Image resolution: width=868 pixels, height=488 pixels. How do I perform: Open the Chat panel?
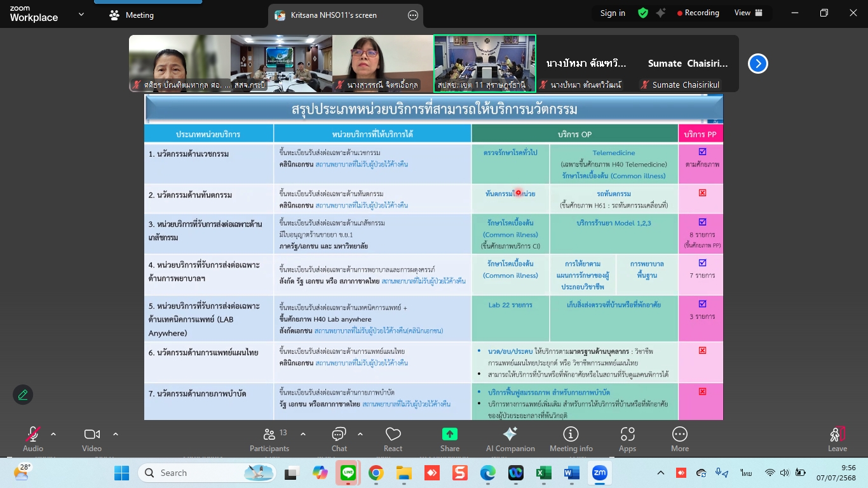[339, 439]
